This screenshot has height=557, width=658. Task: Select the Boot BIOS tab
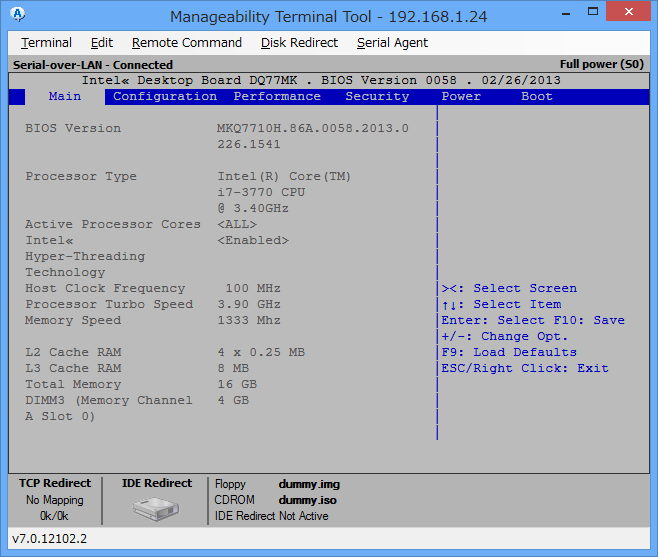(x=537, y=97)
